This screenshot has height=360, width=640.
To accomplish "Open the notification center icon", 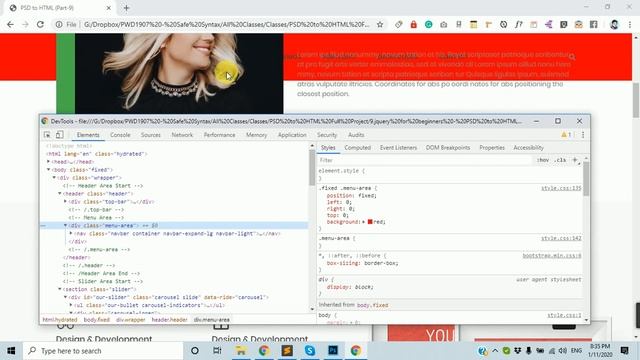I will pos(624,351).
